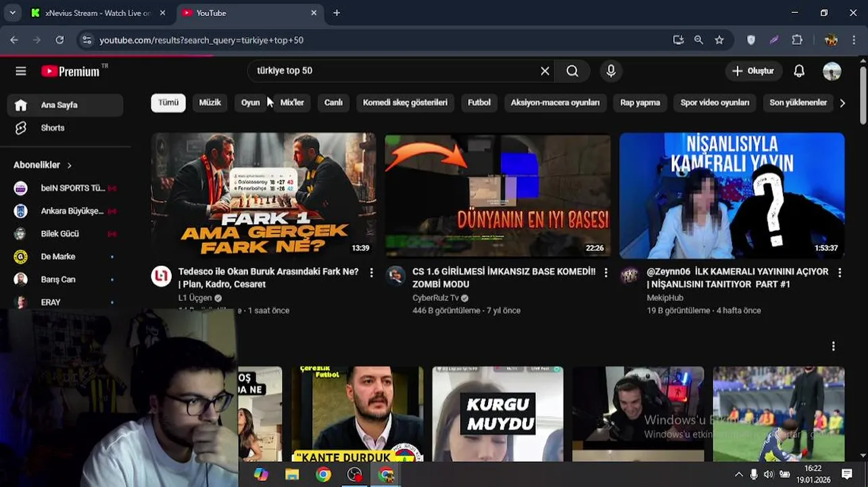The height and width of the screenshot is (487, 868).
Task: Select Komedi skeç gösterileri chip
Action: click(x=405, y=103)
